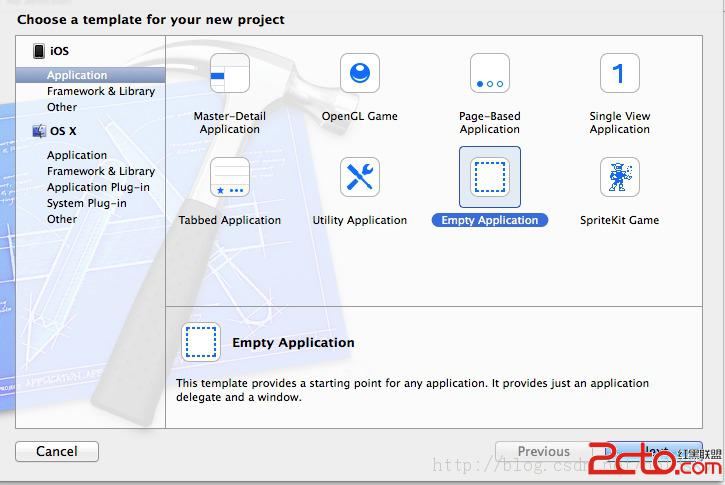This screenshot has height=485, width=725.
Task: Choose Application Plug-in category
Action: tap(98, 187)
